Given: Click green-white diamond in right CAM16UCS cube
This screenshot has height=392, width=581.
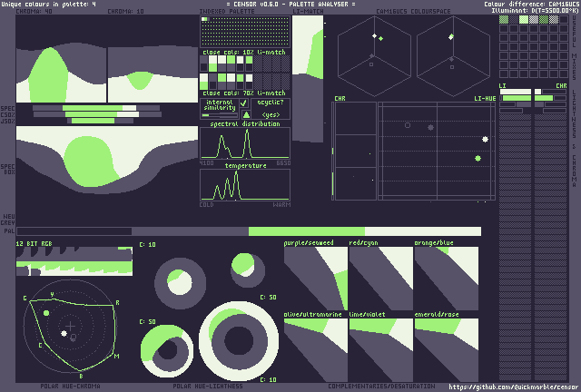Looking at the screenshot, I should point(451,36).
